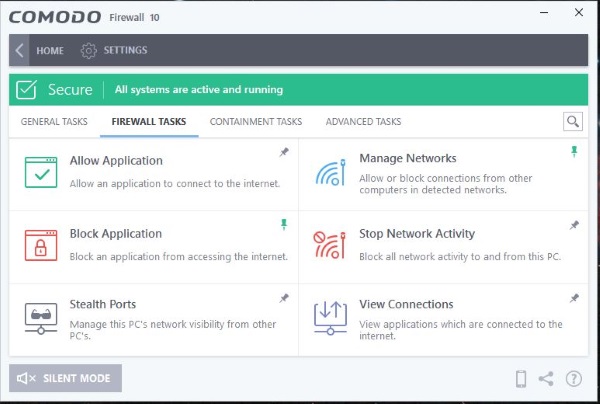Minimize the Comodo Firewall window

[544, 13]
